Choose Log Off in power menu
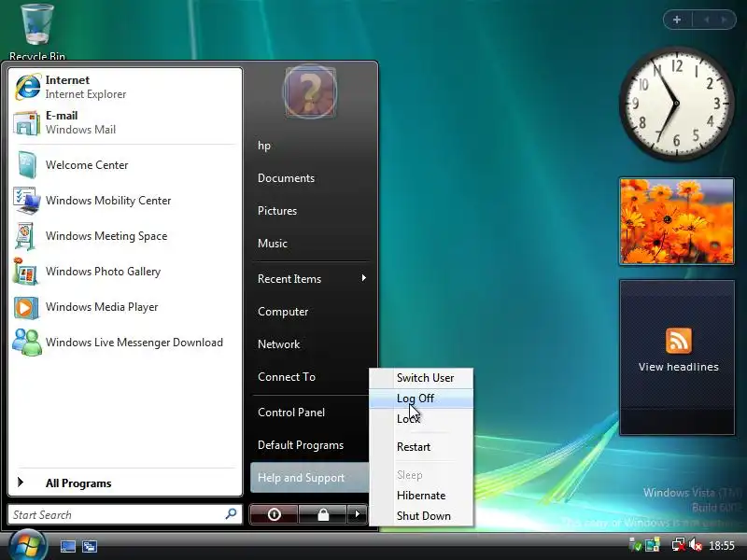The image size is (747, 560). pos(422,399)
